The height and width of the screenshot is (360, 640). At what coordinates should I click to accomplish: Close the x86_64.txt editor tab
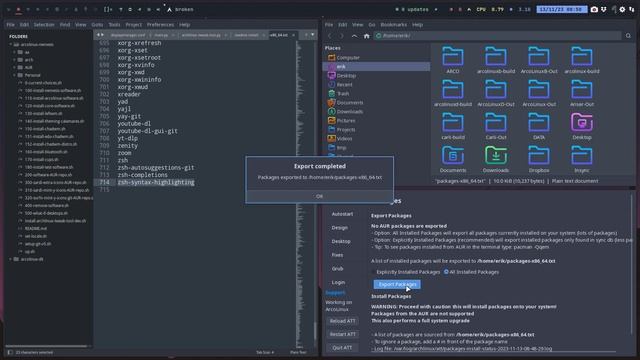point(293,35)
